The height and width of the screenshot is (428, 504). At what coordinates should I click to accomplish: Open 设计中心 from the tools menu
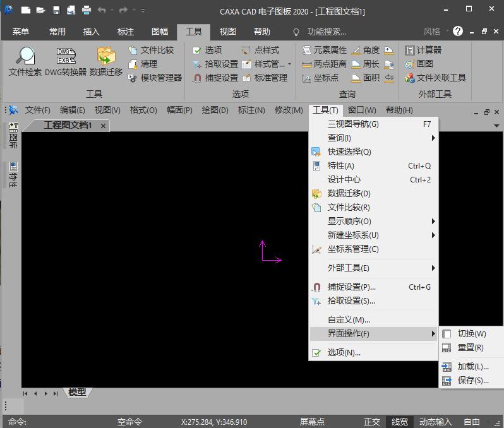click(373, 179)
